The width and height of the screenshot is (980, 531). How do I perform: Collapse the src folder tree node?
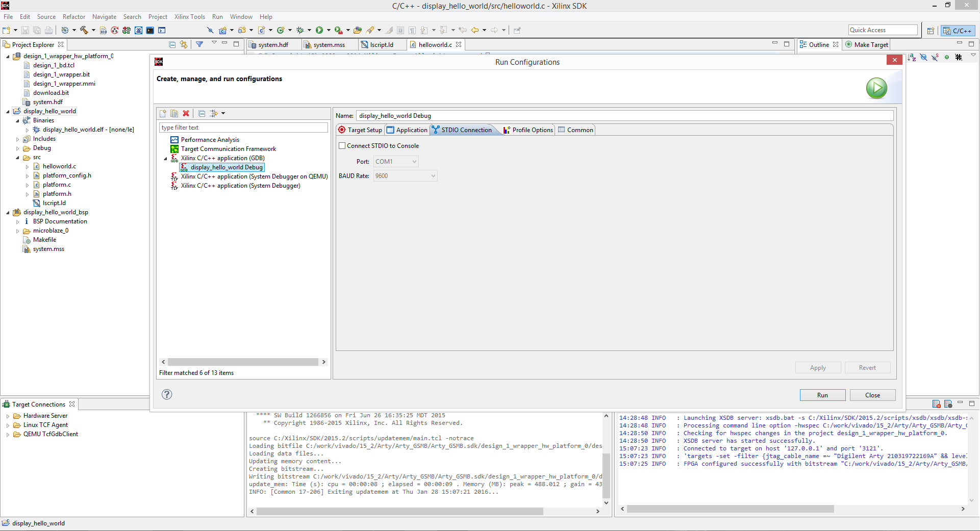tap(17, 158)
